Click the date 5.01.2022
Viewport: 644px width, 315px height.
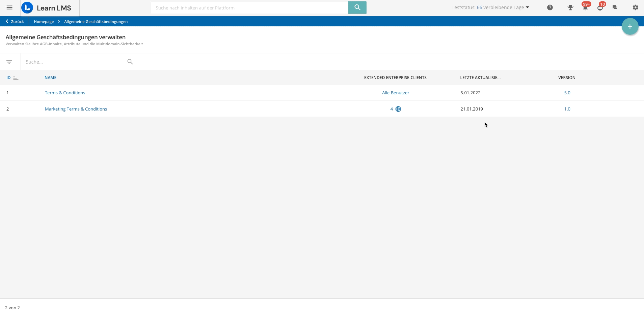470,93
